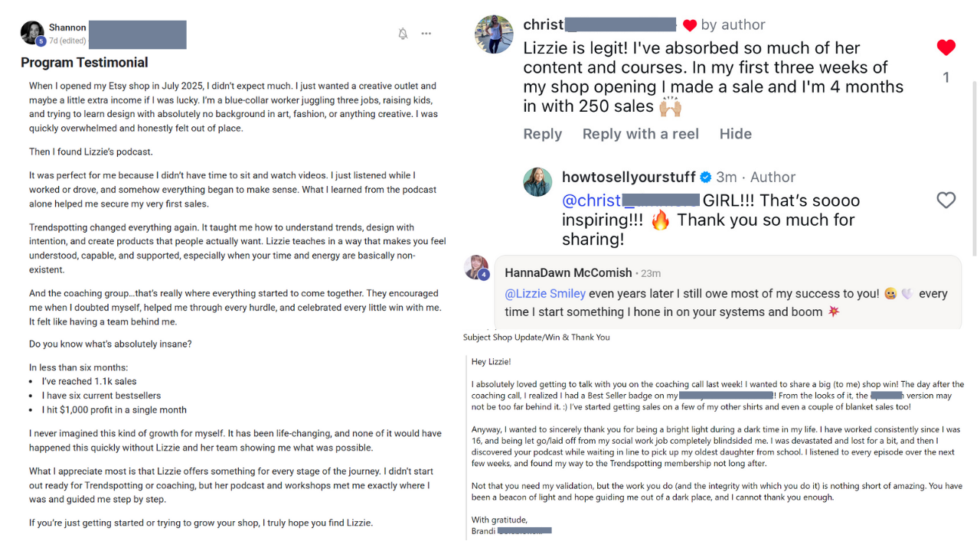Click the notification bell on Shannon's post
This screenshot has width=980, height=551.
point(403,34)
